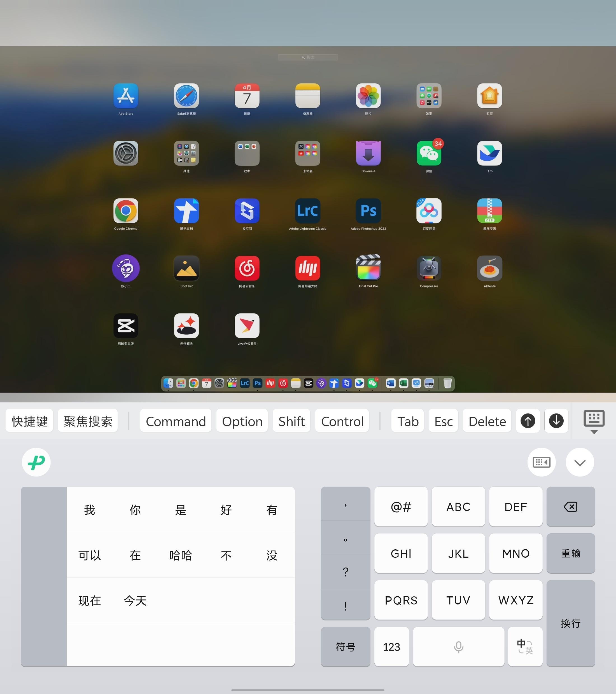Open 微信 icon labeled in Launchpad grid

pyautogui.click(x=429, y=153)
